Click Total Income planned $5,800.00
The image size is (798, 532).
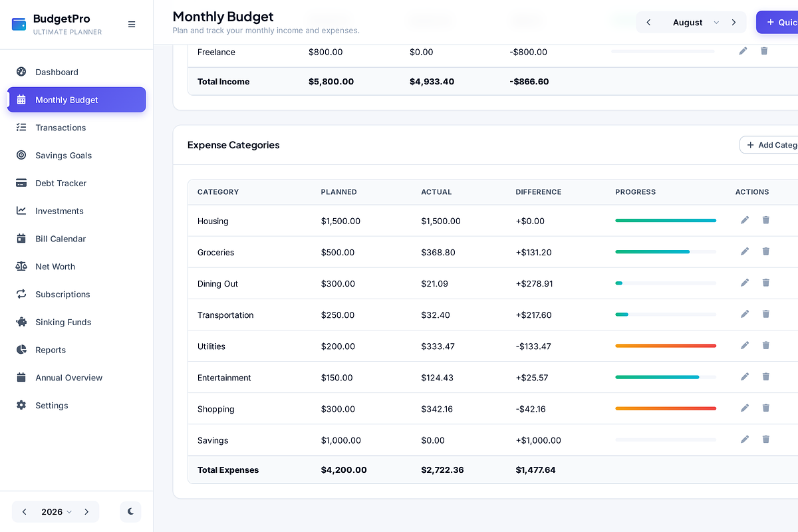[x=331, y=82]
